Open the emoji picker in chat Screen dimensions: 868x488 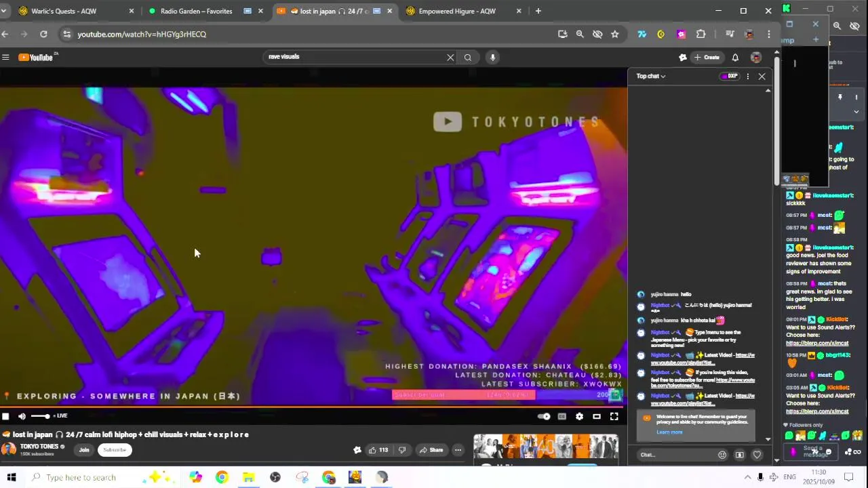pyautogui.click(x=722, y=455)
